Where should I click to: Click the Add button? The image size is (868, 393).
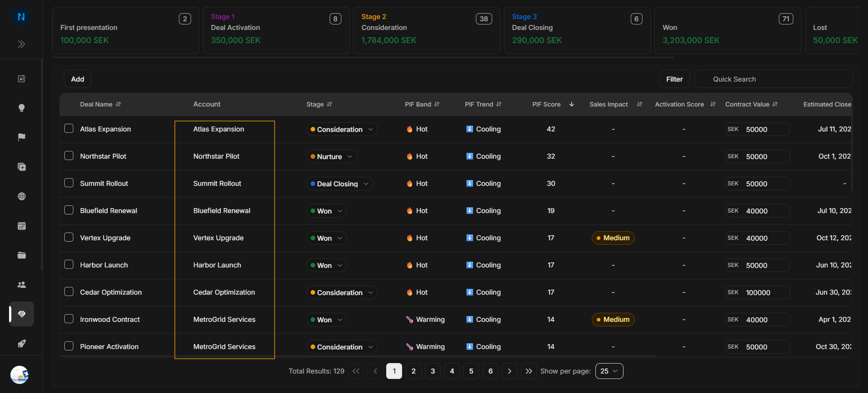(77, 79)
